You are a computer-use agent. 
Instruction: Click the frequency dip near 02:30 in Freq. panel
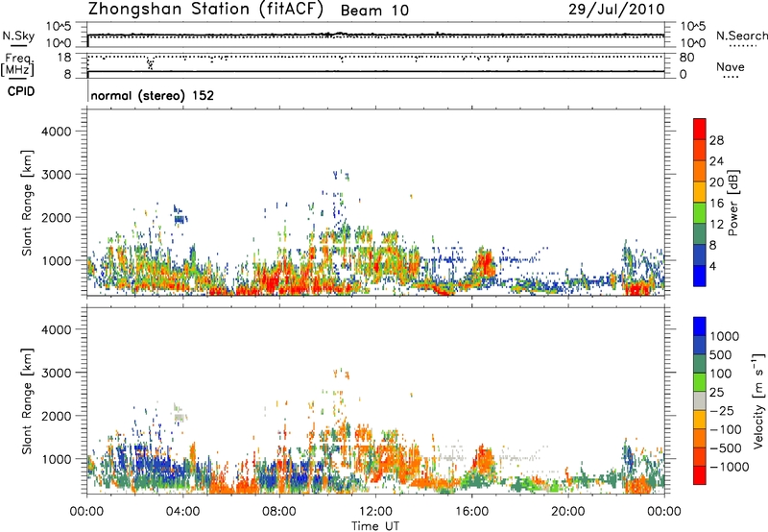pyautogui.click(x=150, y=63)
